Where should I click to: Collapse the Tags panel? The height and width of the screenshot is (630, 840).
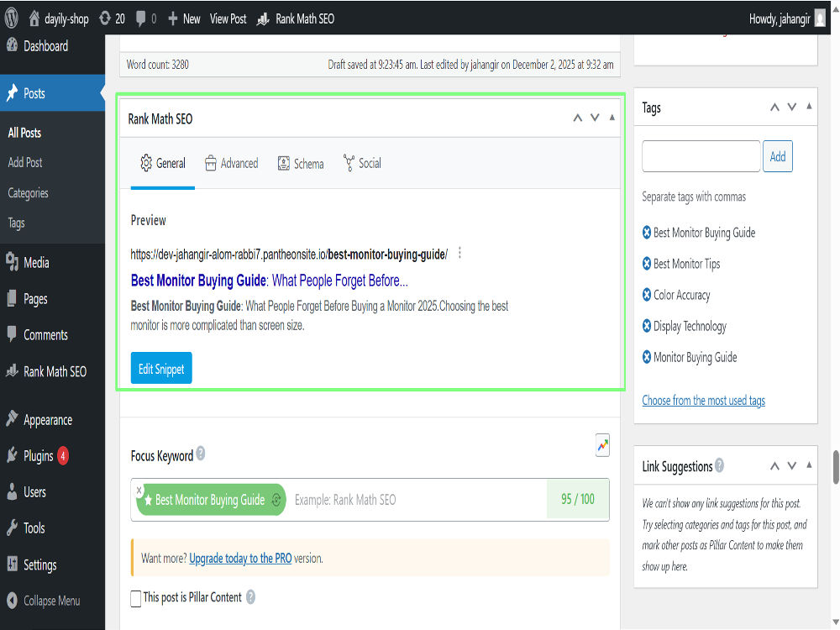809,107
